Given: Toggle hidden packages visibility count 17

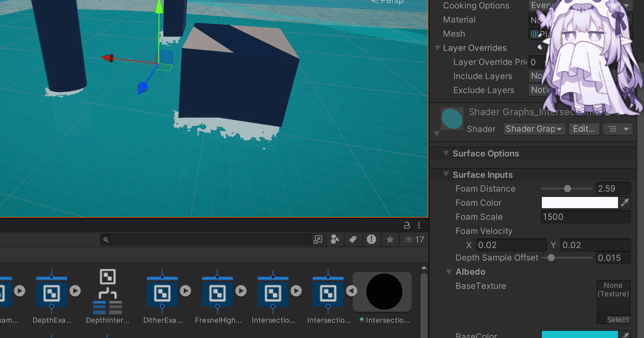Looking at the screenshot, I should pos(414,240).
